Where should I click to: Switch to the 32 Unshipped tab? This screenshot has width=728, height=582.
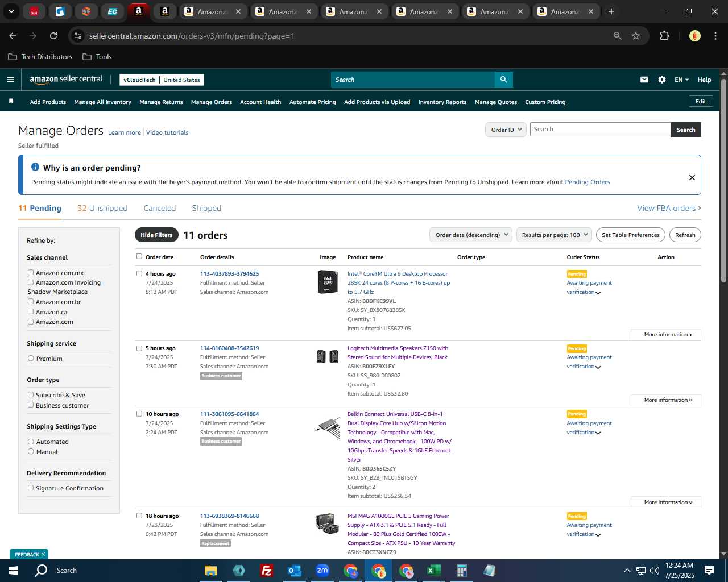coord(102,208)
